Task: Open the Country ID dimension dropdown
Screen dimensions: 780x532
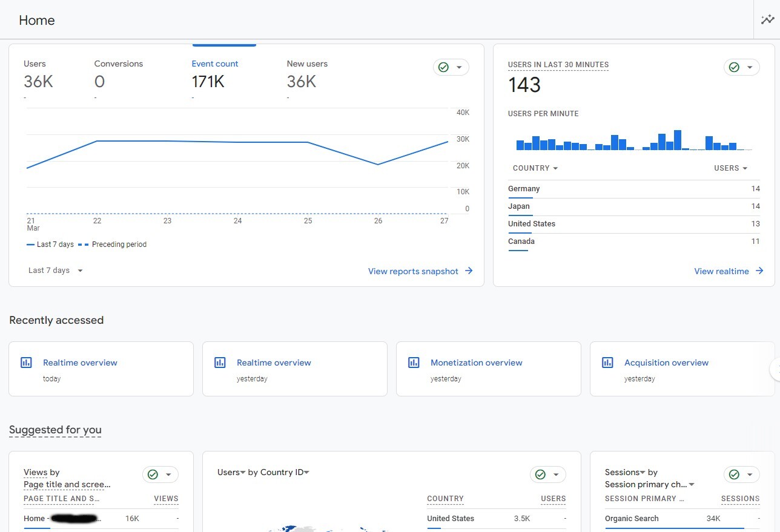Action: pyautogui.click(x=285, y=472)
